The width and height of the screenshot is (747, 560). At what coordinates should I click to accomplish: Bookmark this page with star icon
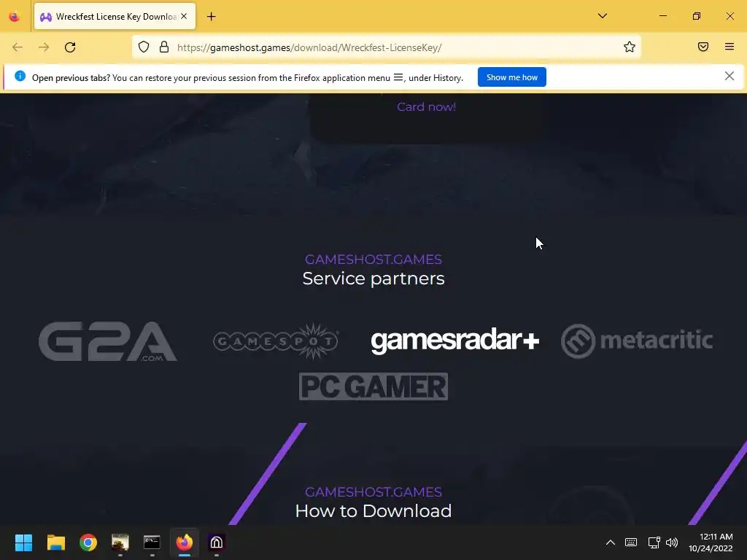click(x=630, y=47)
